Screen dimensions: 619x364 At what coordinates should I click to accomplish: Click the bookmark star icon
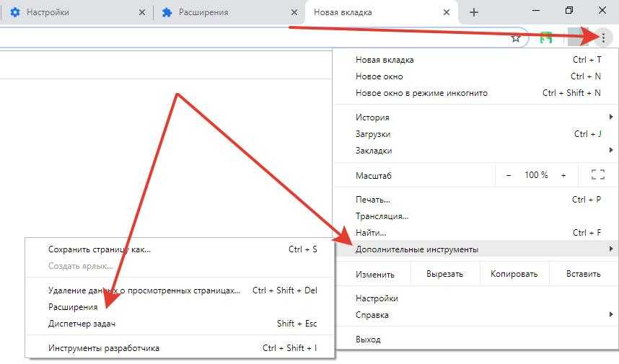coord(515,37)
